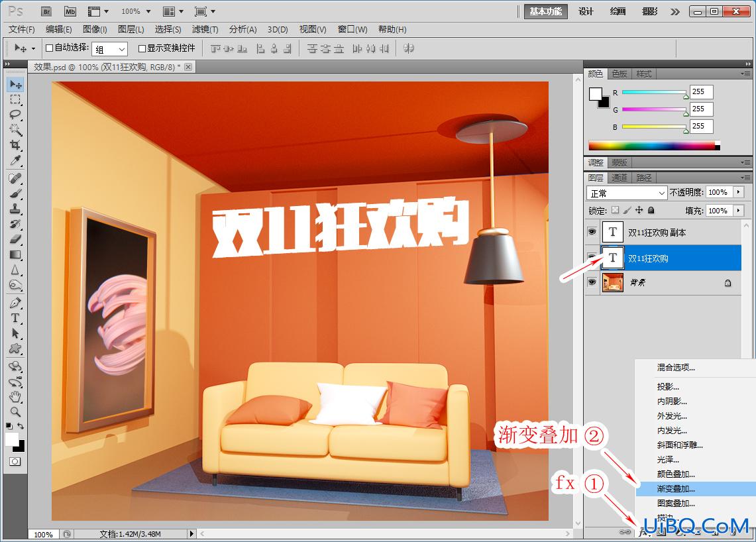Select the Eraser tool
Viewport: 756px width, 542px height.
(15, 239)
